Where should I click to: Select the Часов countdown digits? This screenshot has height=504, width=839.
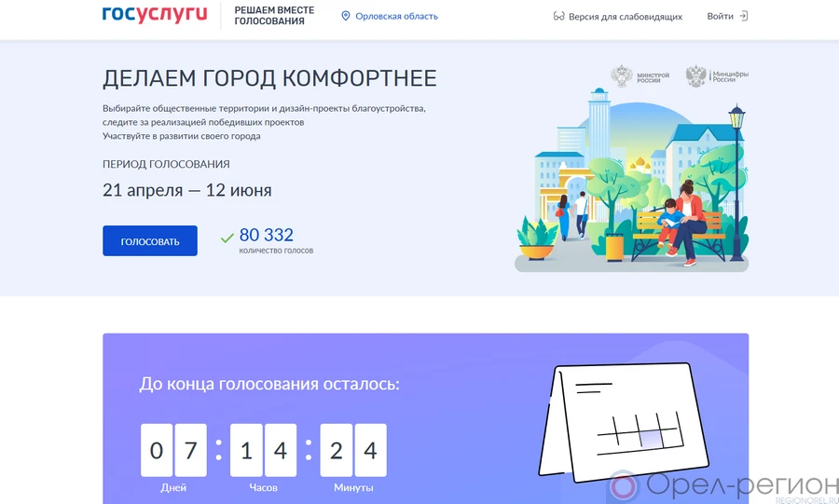click(263, 451)
